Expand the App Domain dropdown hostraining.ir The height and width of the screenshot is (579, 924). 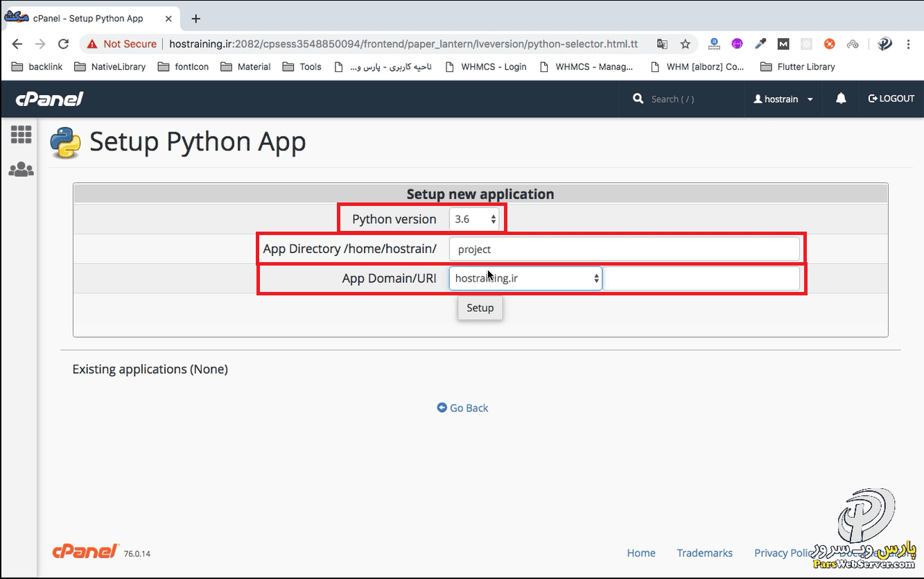click(525, 278)
